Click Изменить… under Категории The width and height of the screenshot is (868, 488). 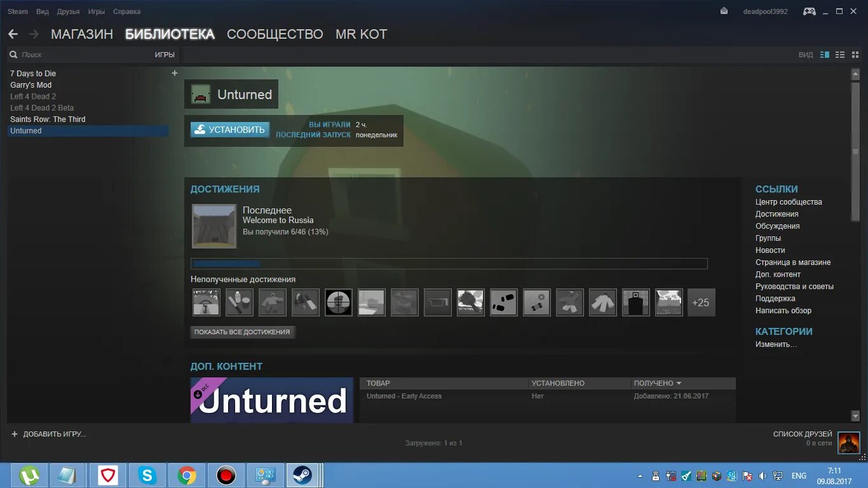coord(776,344)
